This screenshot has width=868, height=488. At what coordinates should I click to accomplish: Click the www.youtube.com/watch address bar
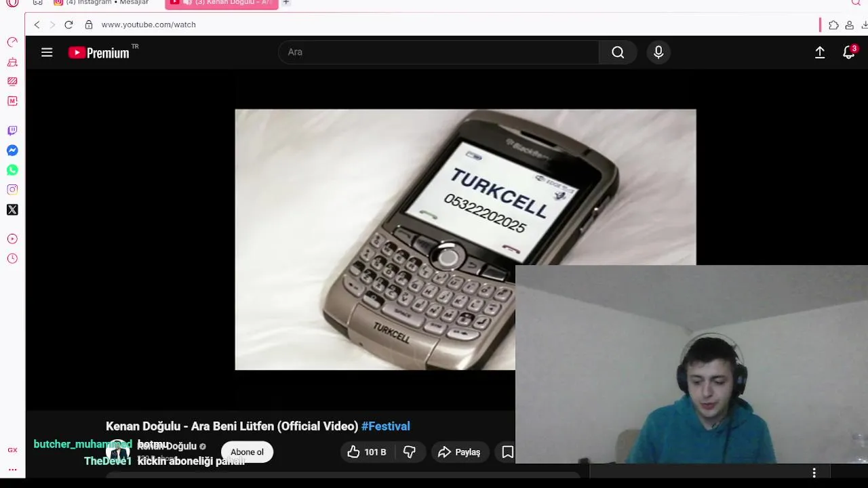tap(149, 24)
